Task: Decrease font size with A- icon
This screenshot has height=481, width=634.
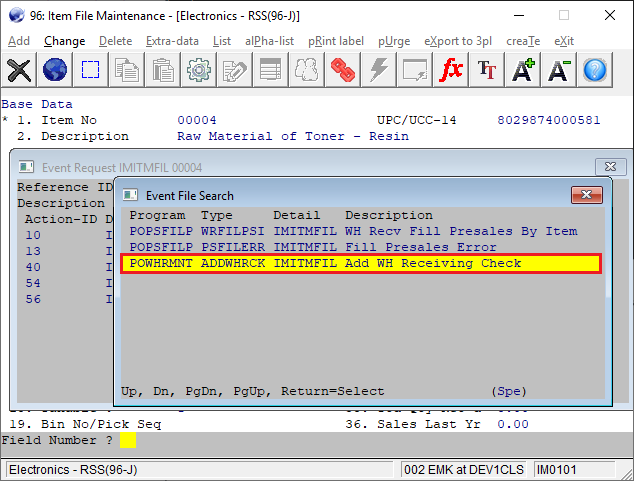Action: [559, 70]
